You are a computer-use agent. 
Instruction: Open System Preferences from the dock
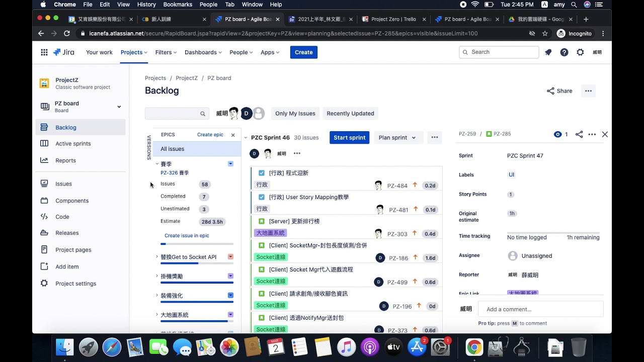click(441, 347)
